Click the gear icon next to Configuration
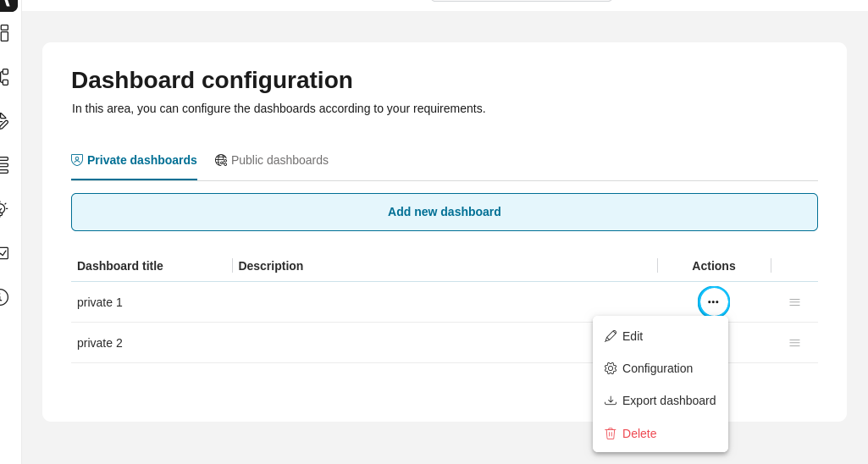The width and height of the screenshot is (868, 464). click(x=610, y=368)
